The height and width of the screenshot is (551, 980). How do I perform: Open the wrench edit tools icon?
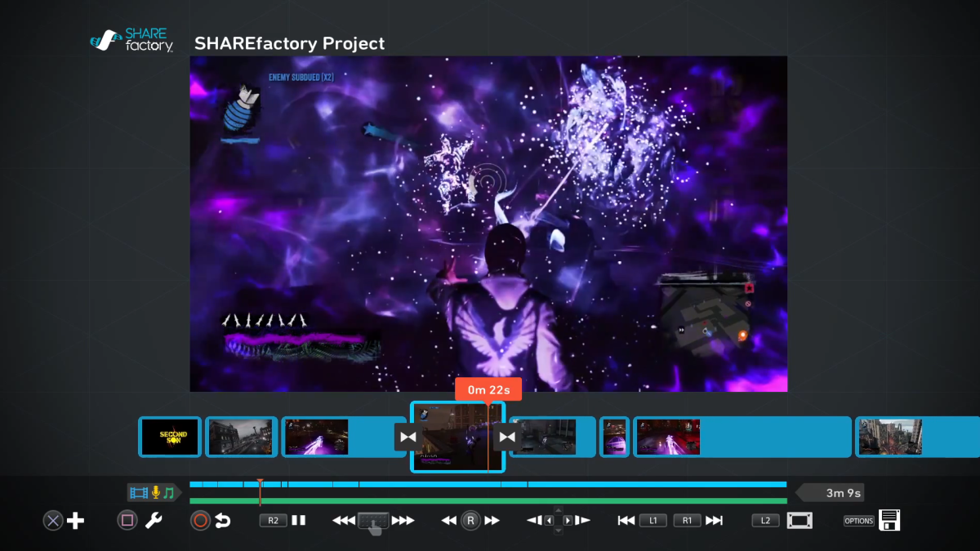154,521
